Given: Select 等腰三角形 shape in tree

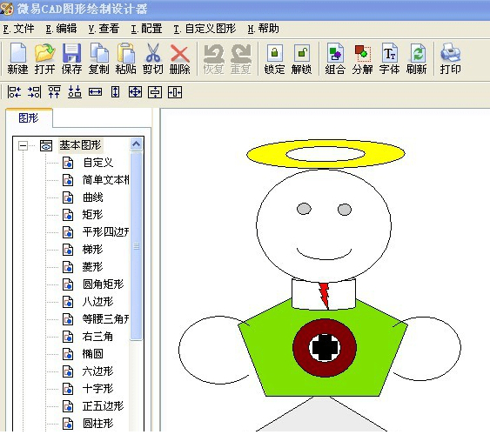Looking at the screenshot, I should 105,319.
